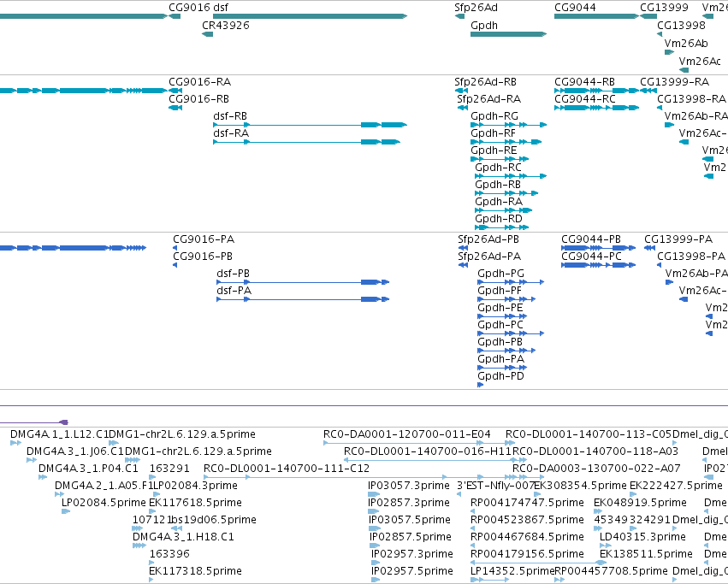
Task: Click the dsf-RB transcript label
Action: [x=230, y=116]
